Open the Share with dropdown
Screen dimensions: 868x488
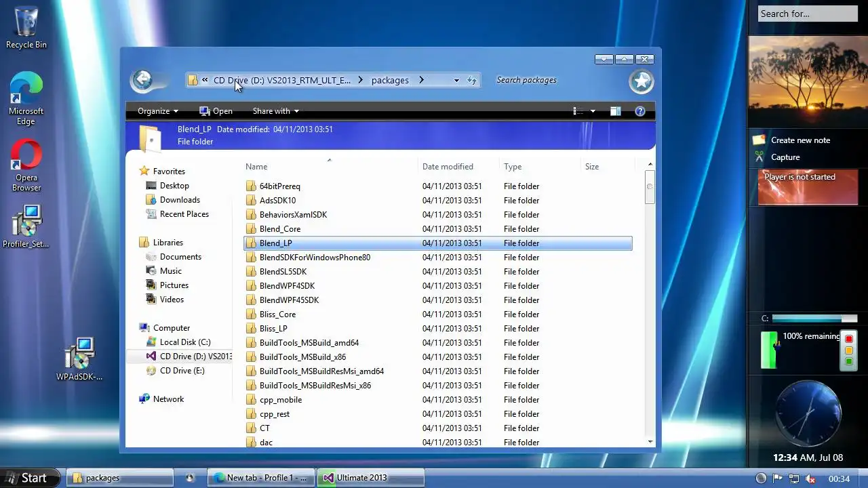click(x=275, y=111)
